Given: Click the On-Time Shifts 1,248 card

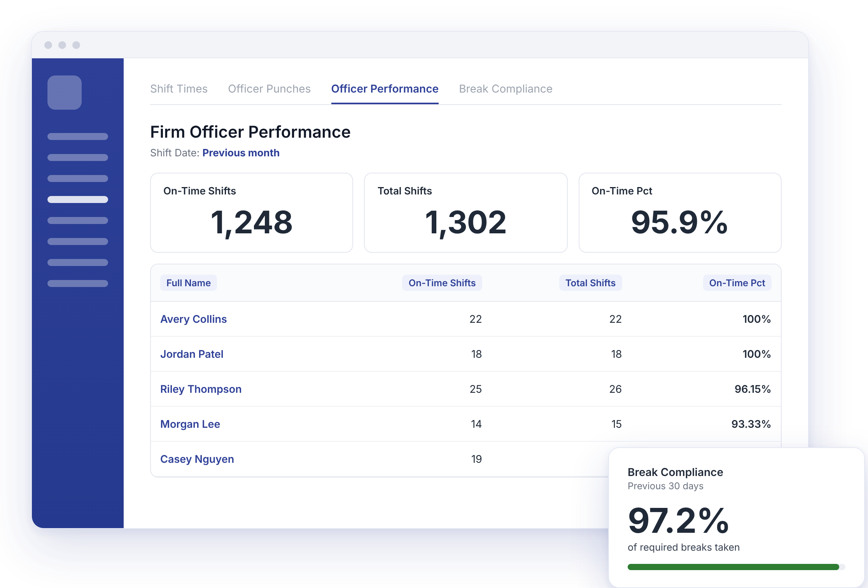Looking at the screenshot, I should tap(252, 213).
